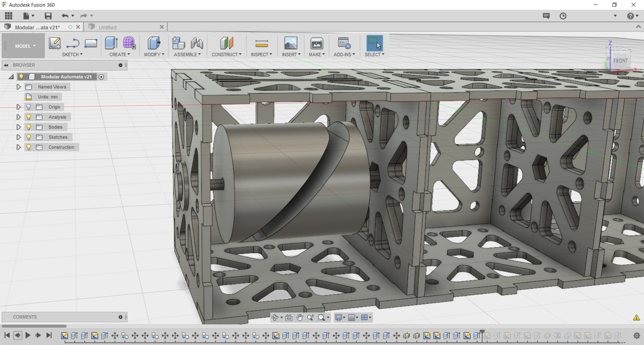
Task: Select the Pan hand tool
Action: pos(300,318)
